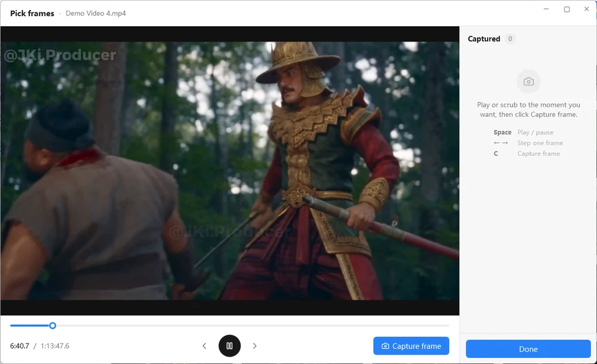Click the Capture frame shortcut description
597x364 pixels.
pyautogui.click(x=539, y=153)
